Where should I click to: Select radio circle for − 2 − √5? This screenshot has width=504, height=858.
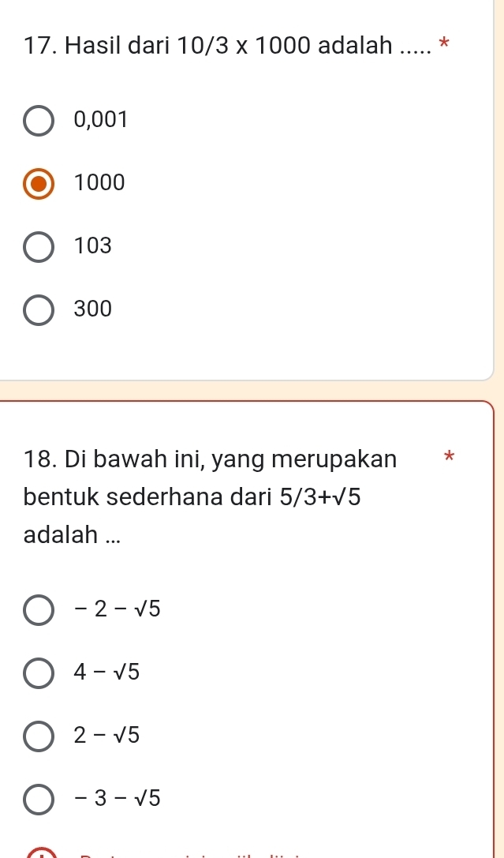pyautogui.click(x=39, y=610)
